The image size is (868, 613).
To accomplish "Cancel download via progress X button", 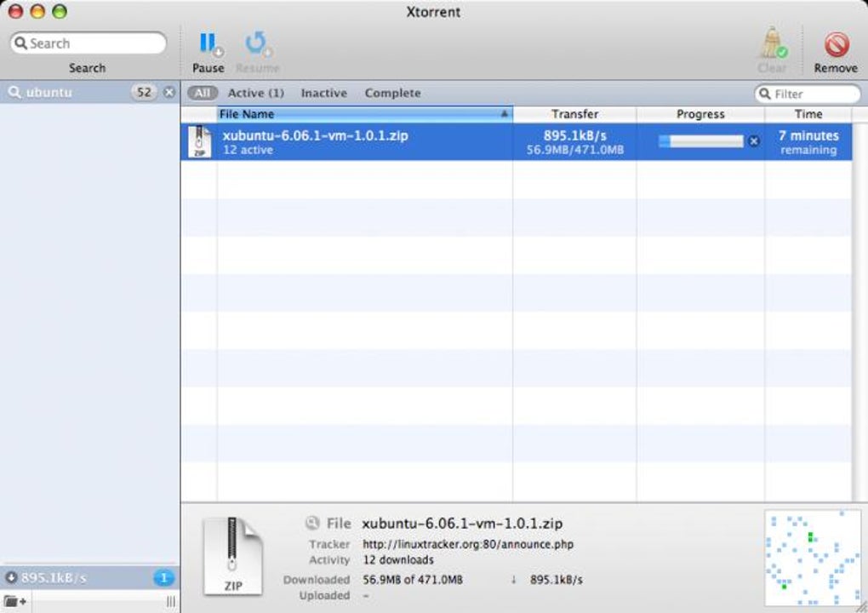I will click(753, 141).
